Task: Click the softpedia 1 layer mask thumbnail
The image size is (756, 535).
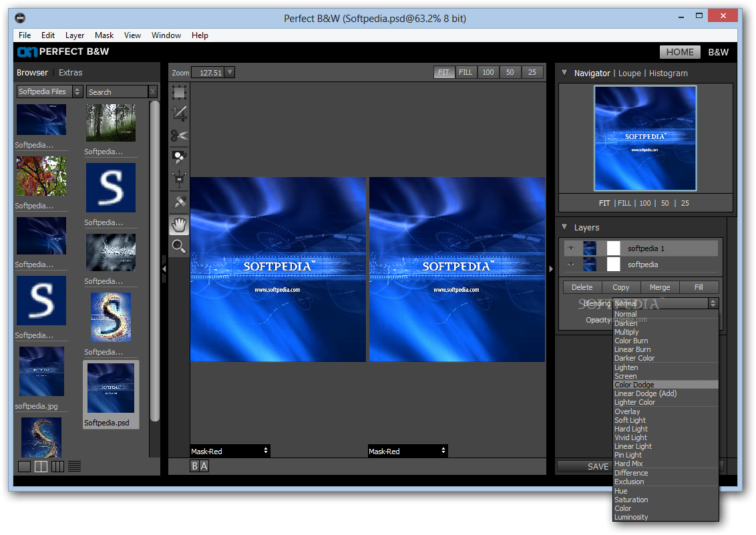Action: (x=613, y=248)
